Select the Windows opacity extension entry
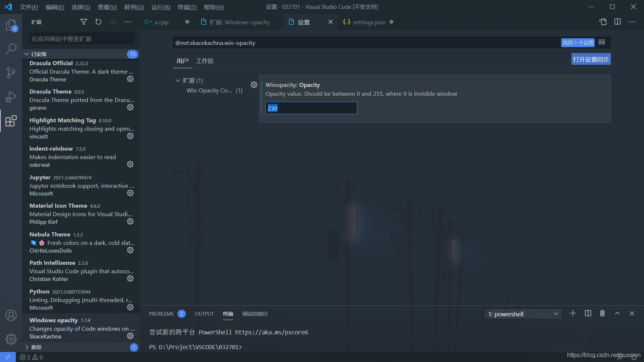The height and width of the screenshot is (362, 644). [x=81, y=328]
